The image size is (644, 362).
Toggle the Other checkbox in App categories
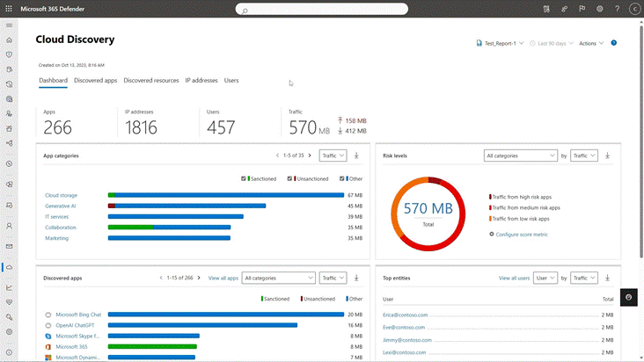coord(342,178)
